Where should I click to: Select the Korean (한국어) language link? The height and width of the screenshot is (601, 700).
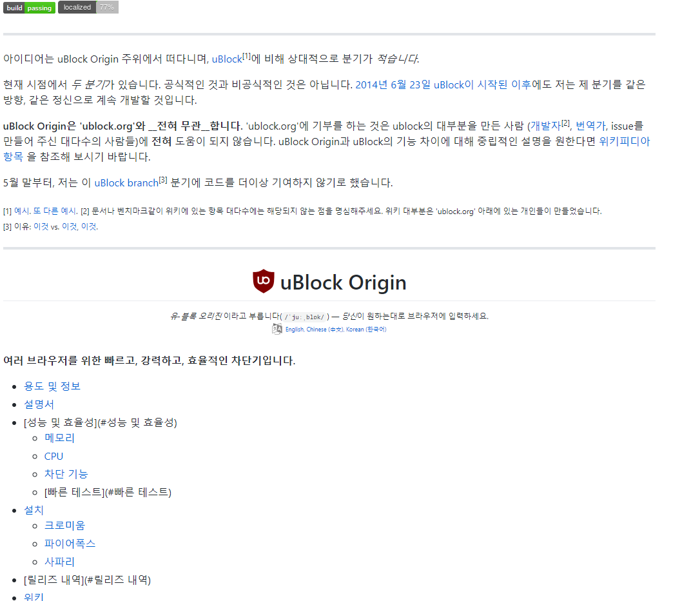[366, 329]
